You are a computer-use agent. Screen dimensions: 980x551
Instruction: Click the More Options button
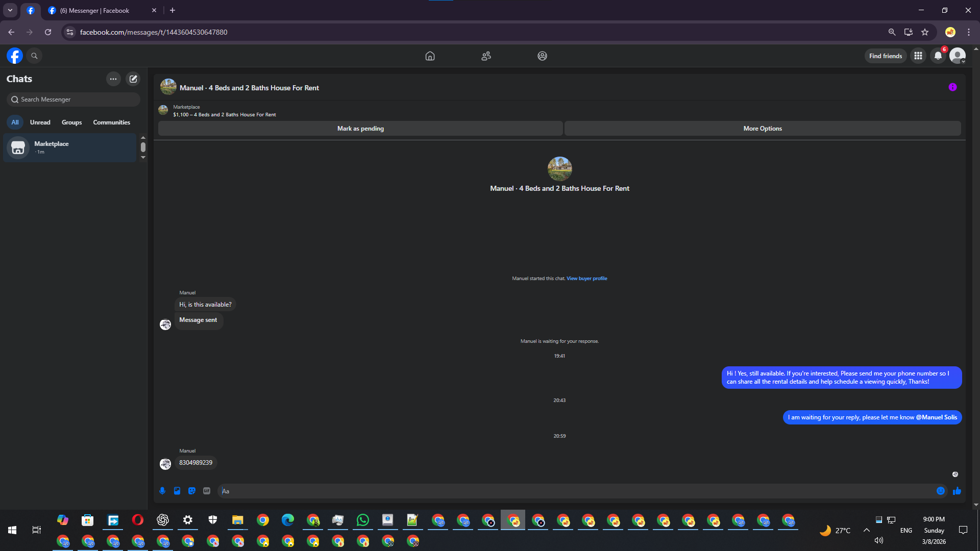pos(763,129)
